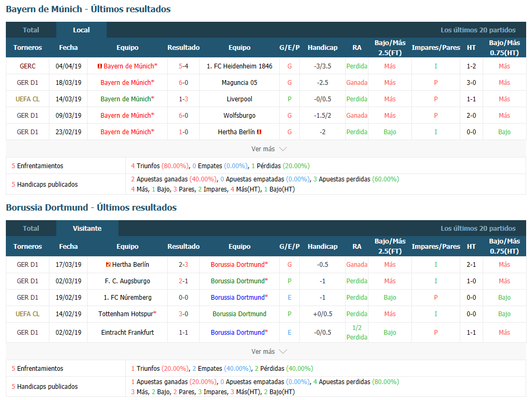This screenshot has width=532, height=400.
Task: Click Borussia Dortmund on 14/02/19 row
Action: (239, 314)
